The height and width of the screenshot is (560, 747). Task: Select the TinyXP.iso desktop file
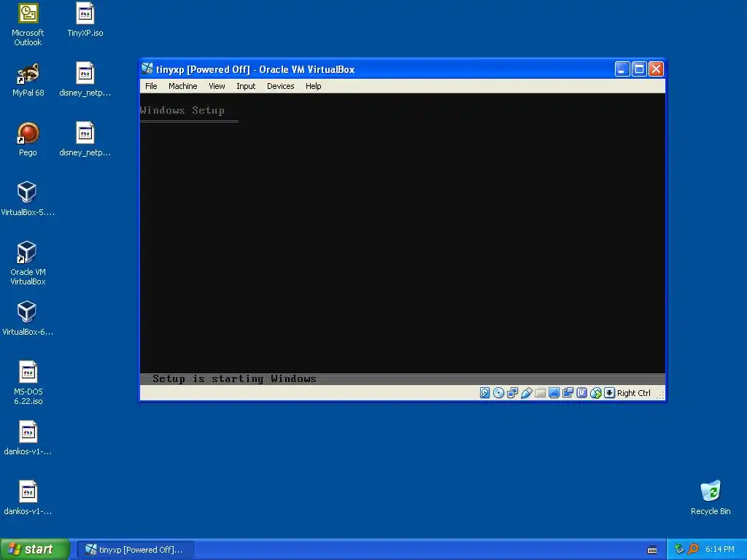[85, 20]
